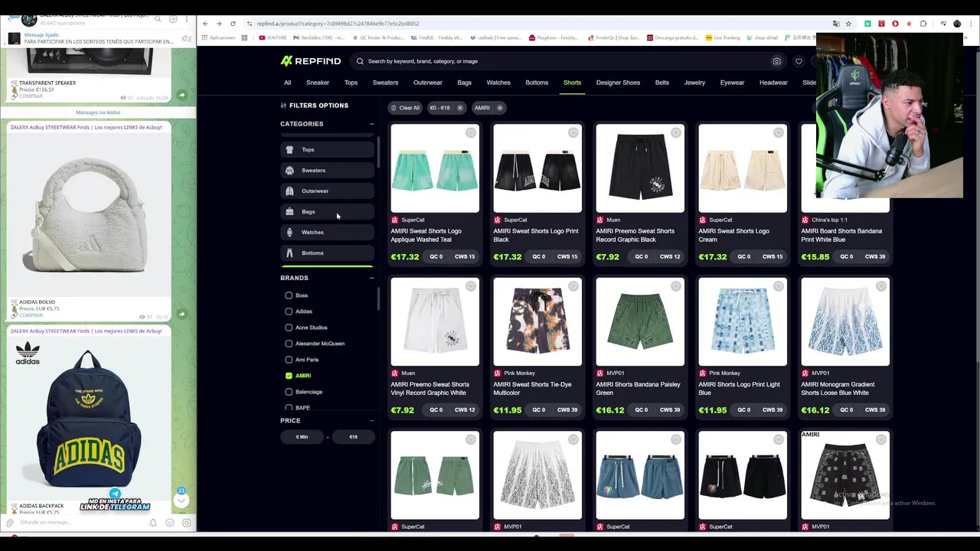
Task: Open the wishlist heart in header
Action: click(799, 61)
